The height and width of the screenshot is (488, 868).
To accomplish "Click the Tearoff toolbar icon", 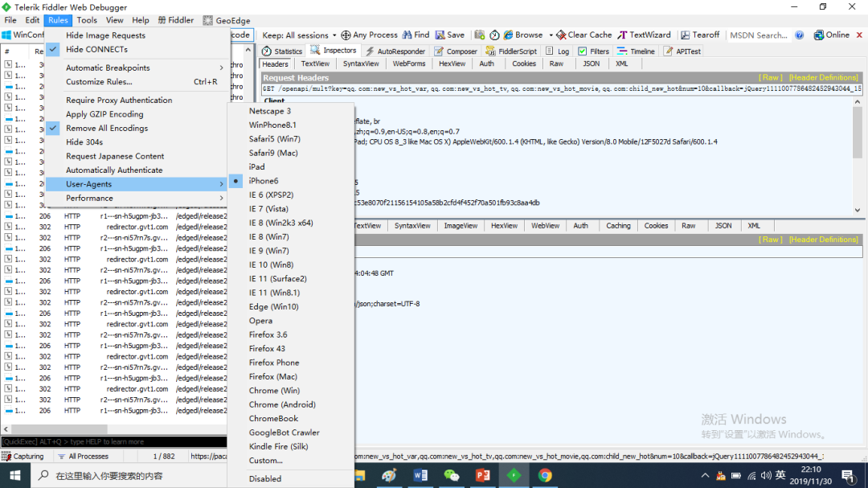I will (686, 35).
